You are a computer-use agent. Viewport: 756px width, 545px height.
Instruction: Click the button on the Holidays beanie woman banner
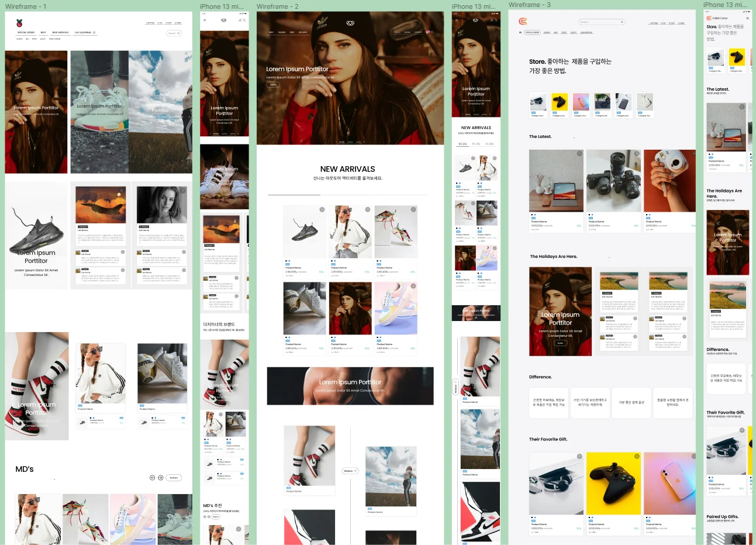560,343
